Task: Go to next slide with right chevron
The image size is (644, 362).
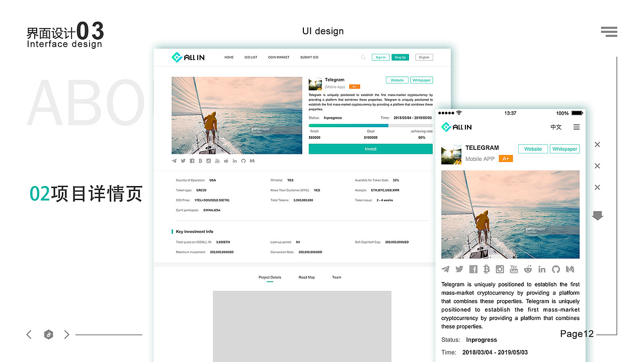Action: click(x=66, y=334)
